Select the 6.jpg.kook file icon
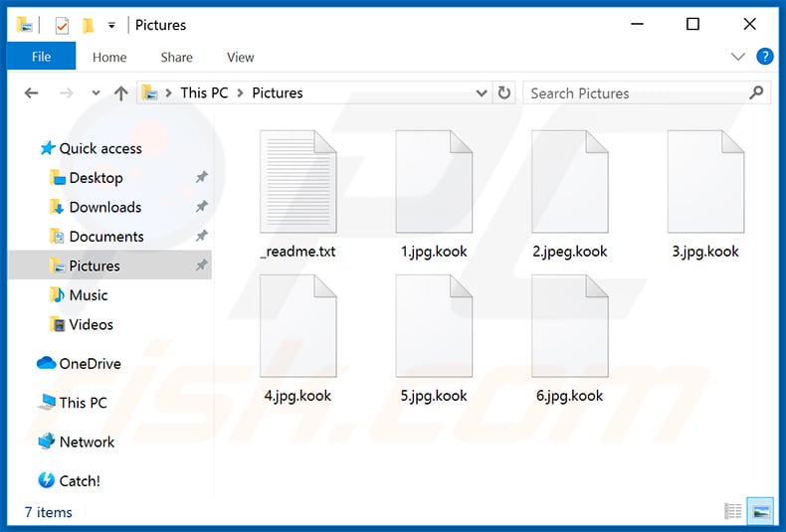The width and height of the screenshot is (786, 532). coord(570,325)
